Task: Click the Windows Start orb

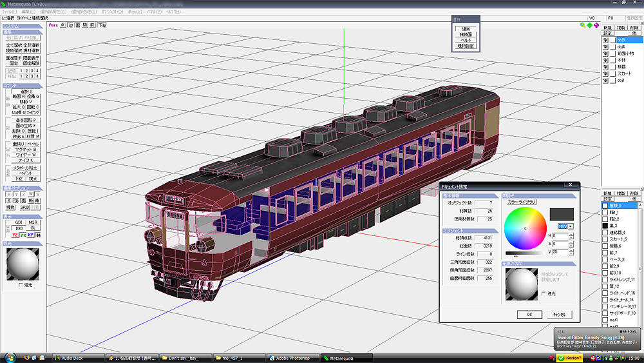Action: pyautogui.click(x=10, y=358)
